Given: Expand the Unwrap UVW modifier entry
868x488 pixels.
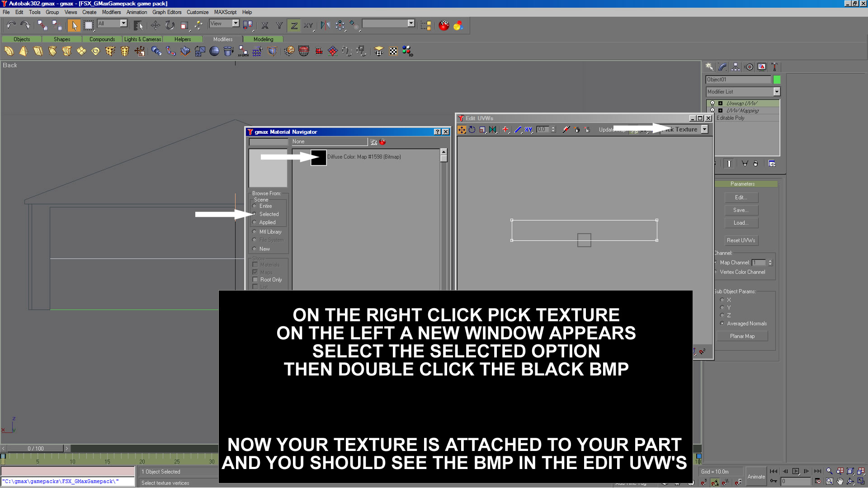Looking at the screenshot, I should (720, 103).
